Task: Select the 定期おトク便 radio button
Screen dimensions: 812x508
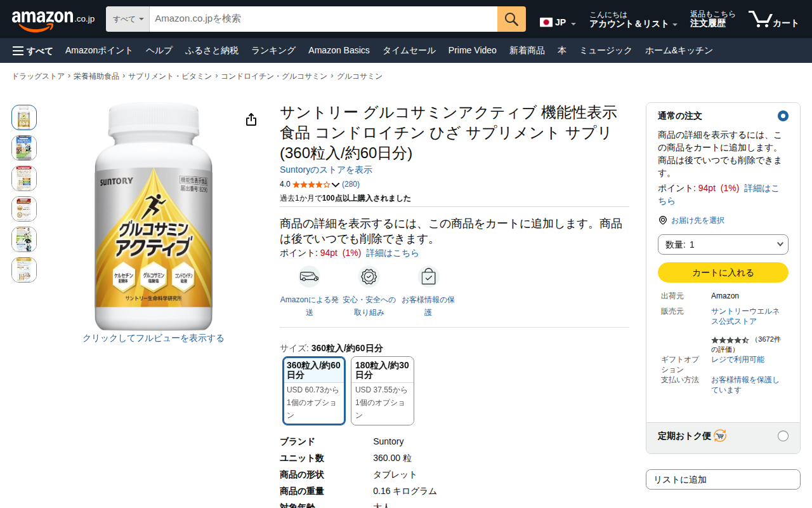Action: pos(783,436)
